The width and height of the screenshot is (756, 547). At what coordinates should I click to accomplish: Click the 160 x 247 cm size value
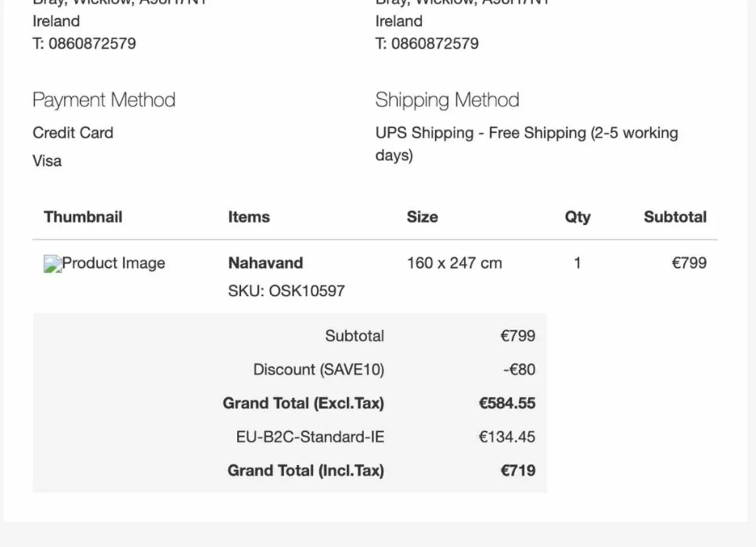[454, 263]
